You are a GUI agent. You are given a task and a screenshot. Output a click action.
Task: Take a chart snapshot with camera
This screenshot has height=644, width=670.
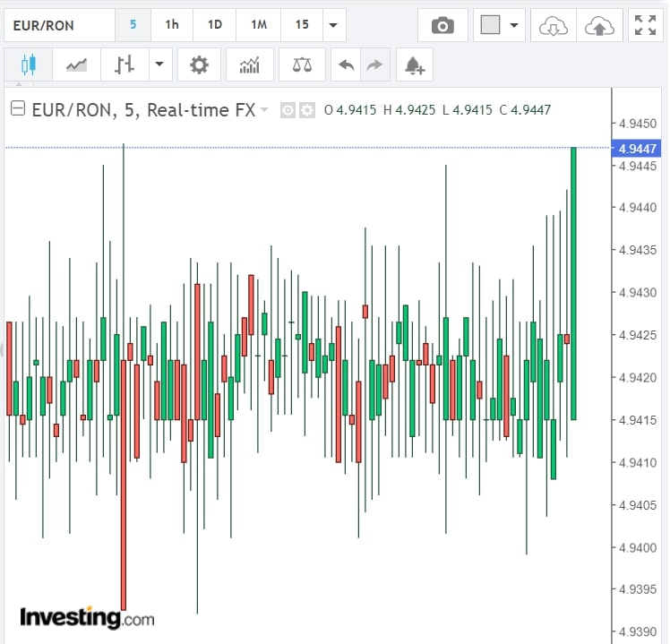442,25
